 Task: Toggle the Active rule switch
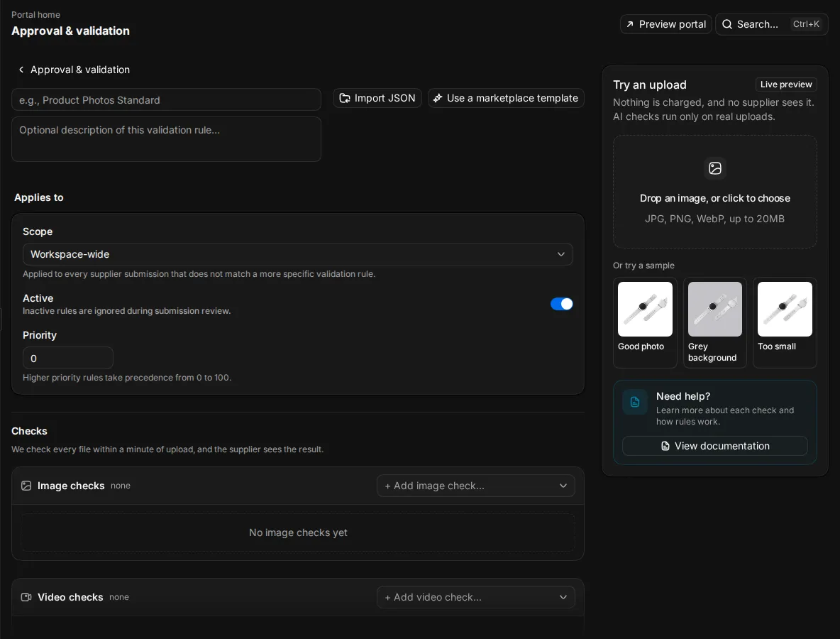(561, 304)
